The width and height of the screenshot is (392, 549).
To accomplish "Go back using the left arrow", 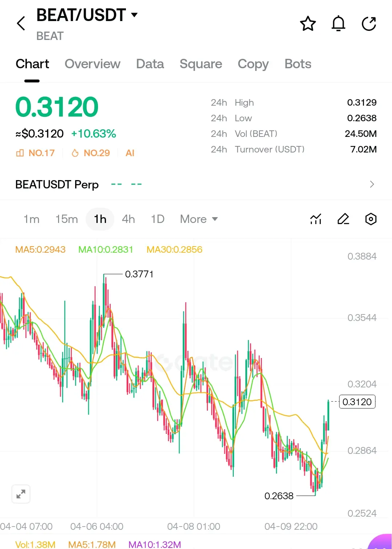I will (21, 24).
